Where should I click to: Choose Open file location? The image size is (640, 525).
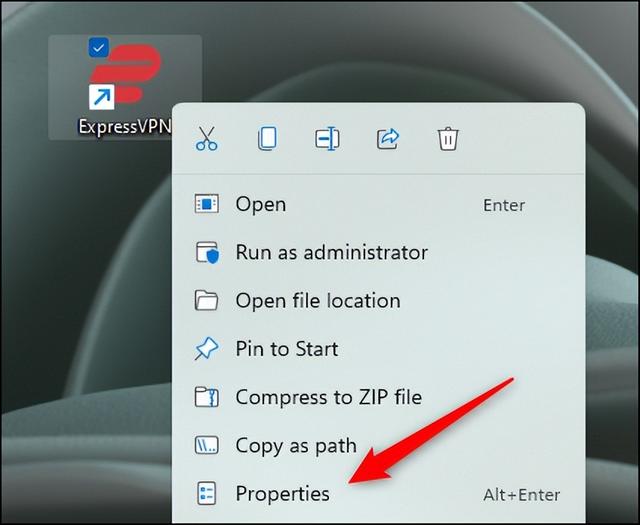click(378, 301)
